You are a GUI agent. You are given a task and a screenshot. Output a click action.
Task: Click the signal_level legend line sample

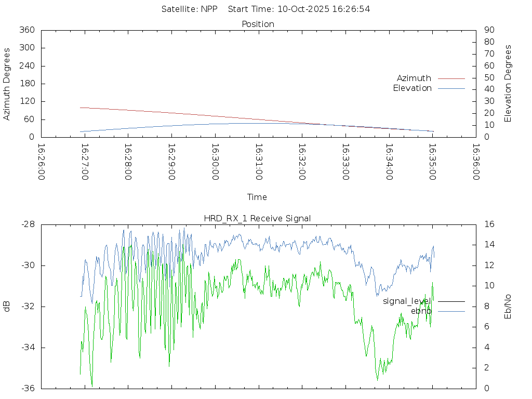click(x=451, y=301)
